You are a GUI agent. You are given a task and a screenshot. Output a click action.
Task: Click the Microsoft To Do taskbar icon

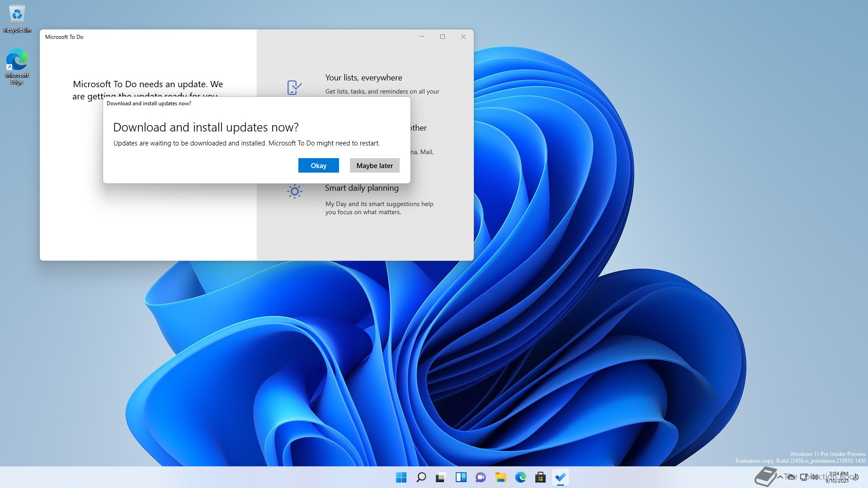click(560, 477)
